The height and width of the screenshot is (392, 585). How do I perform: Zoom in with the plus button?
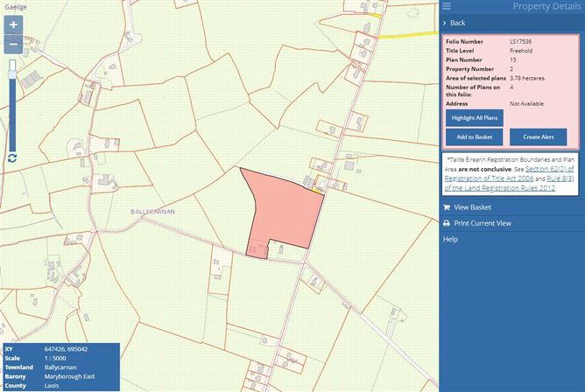point(13,25)
